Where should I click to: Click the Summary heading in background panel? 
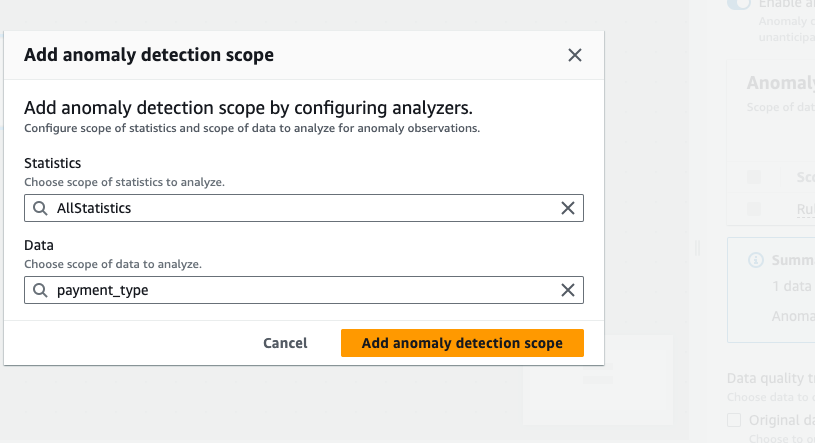click(792, 260)
